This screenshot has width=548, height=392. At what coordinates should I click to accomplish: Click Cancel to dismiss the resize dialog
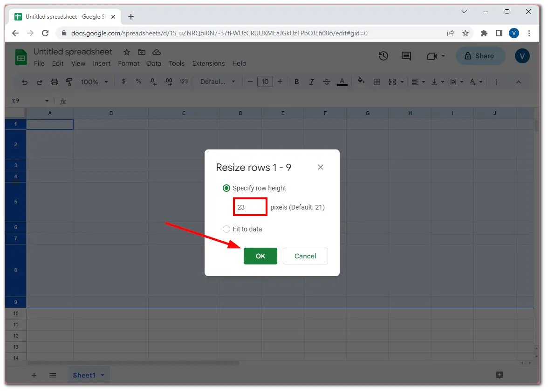305,256
